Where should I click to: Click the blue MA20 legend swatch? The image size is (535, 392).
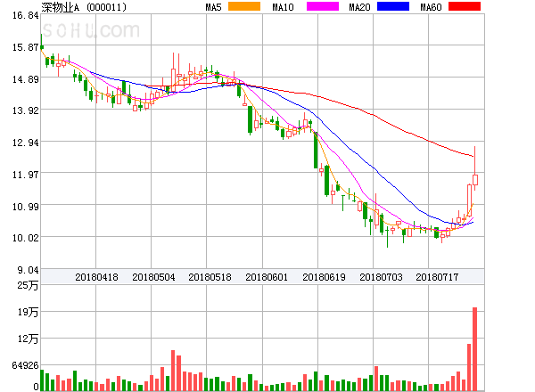pyautogui.click(x=393, y=6)
